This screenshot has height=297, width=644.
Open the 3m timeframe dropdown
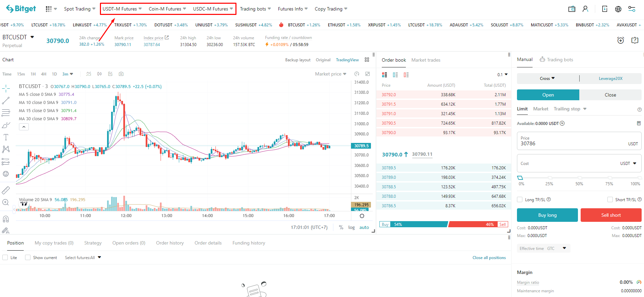click(x=68, y=74)
